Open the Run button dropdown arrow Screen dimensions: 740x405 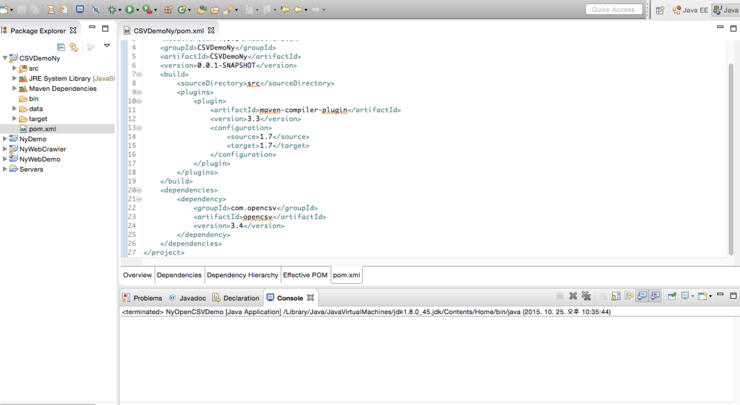coord(137,10)
